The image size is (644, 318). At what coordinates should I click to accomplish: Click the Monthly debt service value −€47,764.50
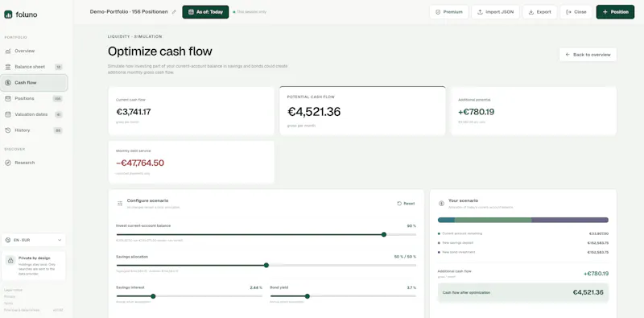click(140, 163)
